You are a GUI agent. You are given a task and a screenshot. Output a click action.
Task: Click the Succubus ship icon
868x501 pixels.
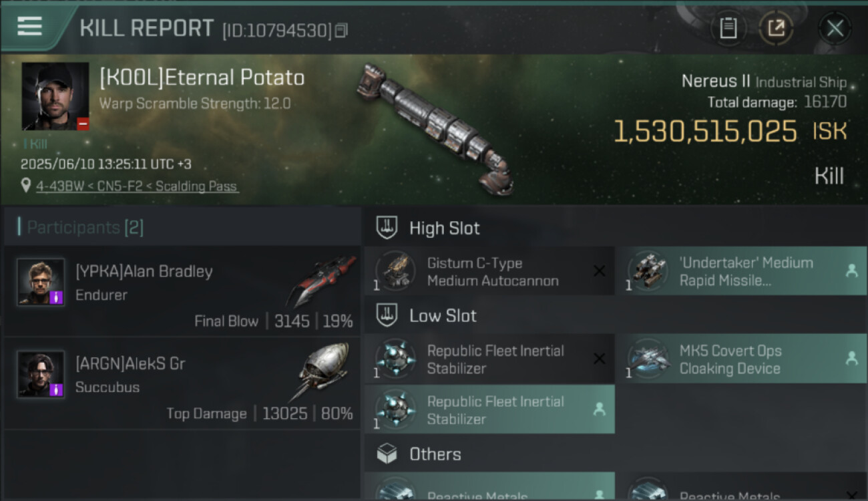322,371
